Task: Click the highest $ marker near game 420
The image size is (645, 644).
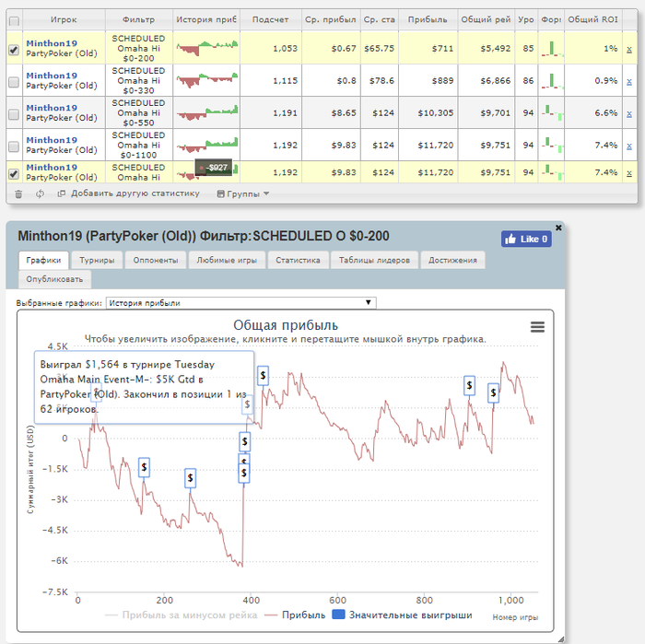Action: (263, 376)
